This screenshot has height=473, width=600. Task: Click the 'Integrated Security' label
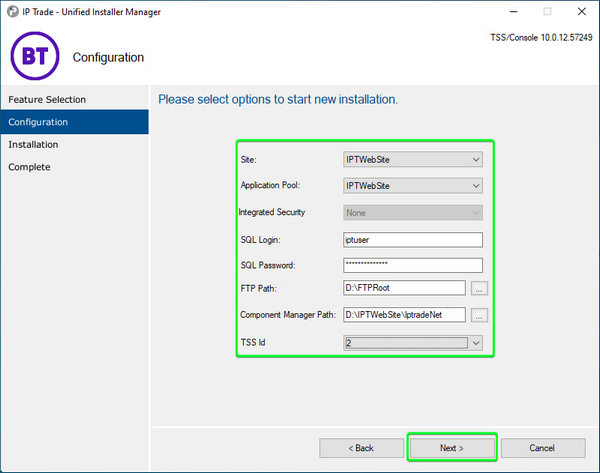(x=272, y=212)
